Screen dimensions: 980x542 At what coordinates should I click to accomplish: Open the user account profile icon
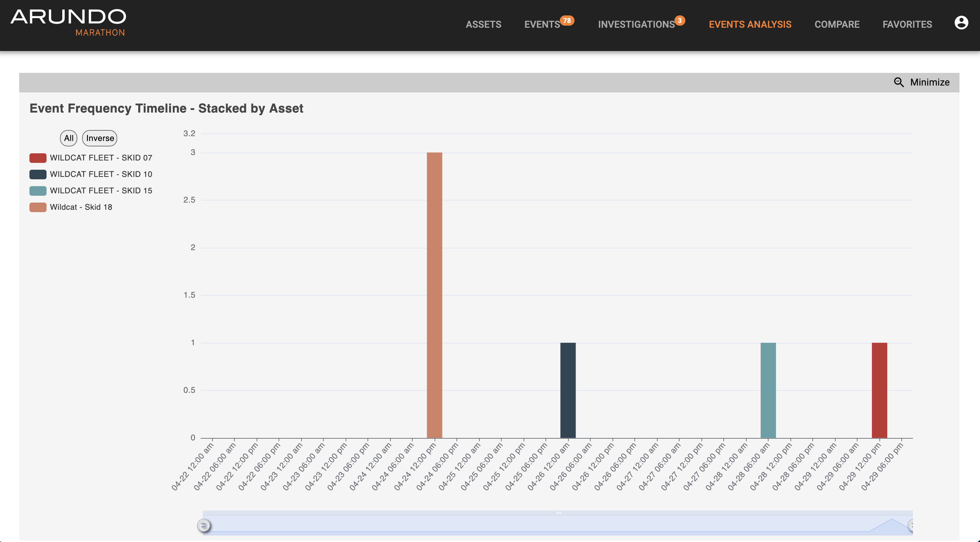point(962,23)
